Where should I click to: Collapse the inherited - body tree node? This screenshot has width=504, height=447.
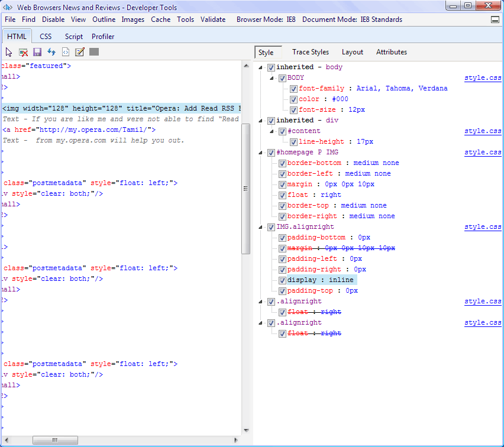261,67
